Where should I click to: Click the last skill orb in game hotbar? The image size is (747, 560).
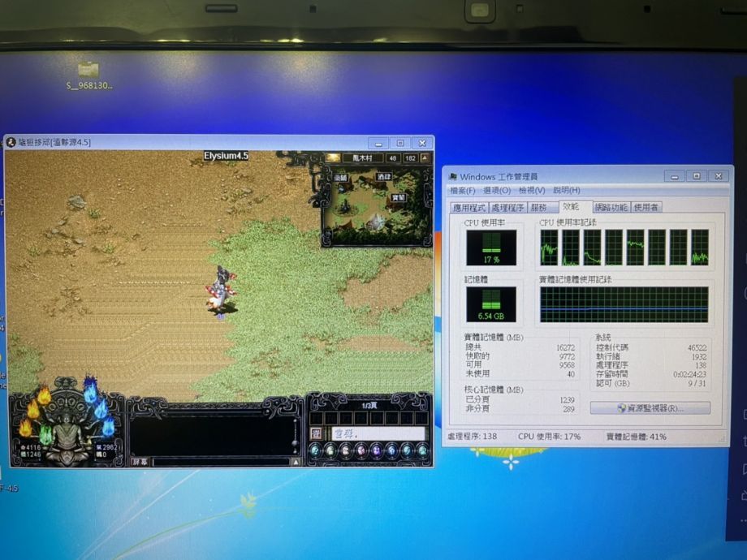[x=421, y=450]
